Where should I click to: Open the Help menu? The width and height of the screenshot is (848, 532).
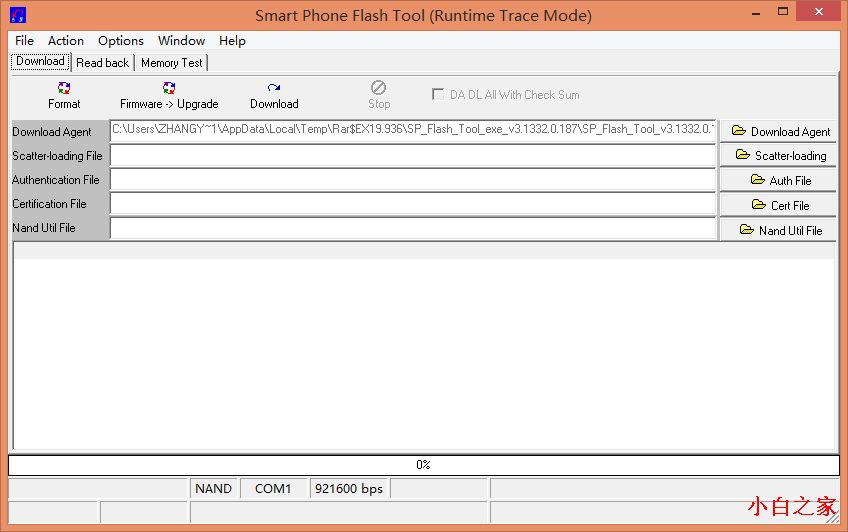click(233, 41)
